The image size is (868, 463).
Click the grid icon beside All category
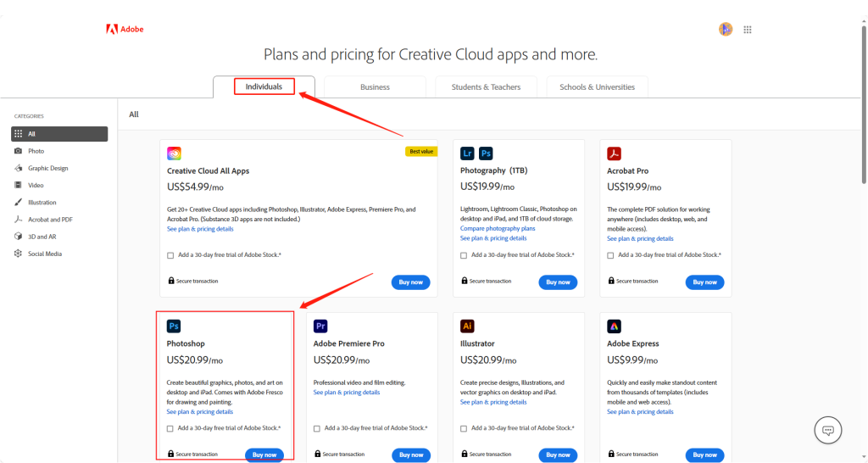(19, 133)
